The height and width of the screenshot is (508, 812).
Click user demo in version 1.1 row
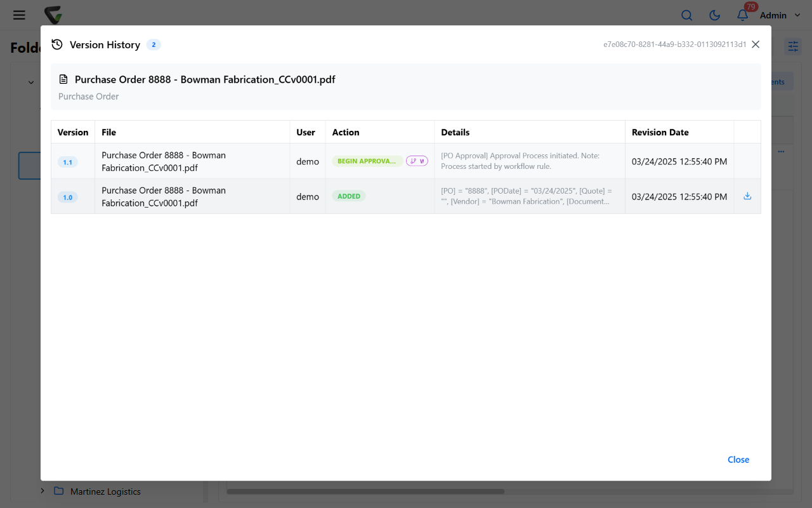pyautogui.click(x=308, y=161)
